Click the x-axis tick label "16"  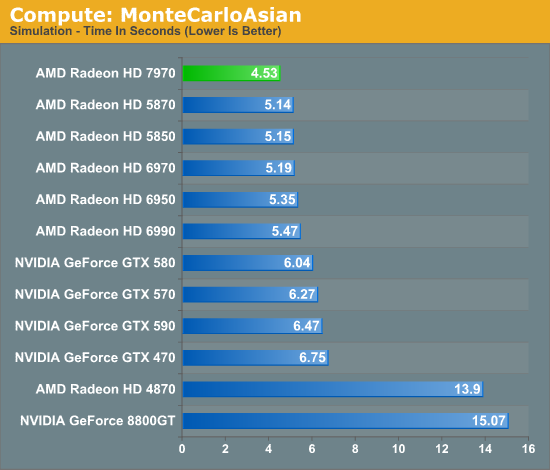click(529, 449)
